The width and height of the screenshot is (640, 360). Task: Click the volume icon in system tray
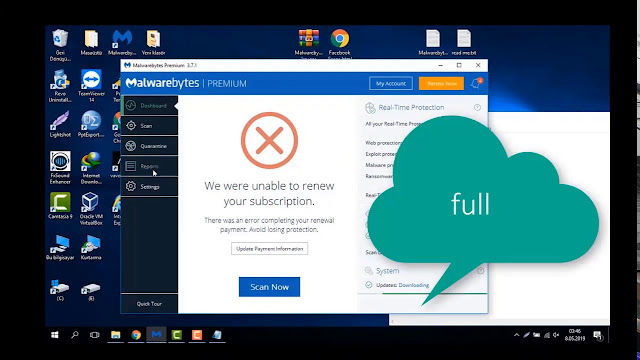coord(556,335)
